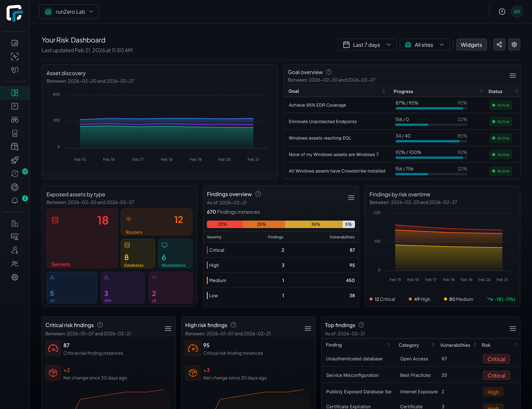Select the Service Misconfiguration finding row
The image size is (532, 409).
421,375
